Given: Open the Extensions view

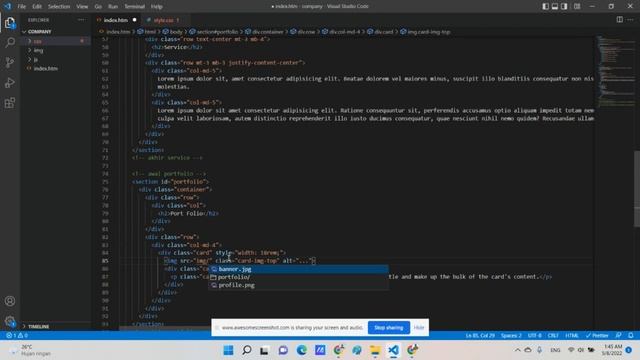Looking at the screenshot, I should coord(10,102).
